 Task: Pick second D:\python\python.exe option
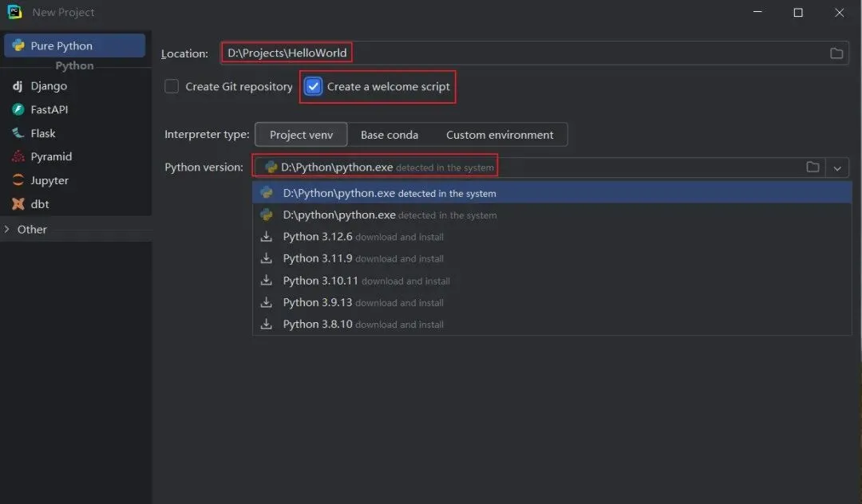pyautogui.click(x=552, y=215)
